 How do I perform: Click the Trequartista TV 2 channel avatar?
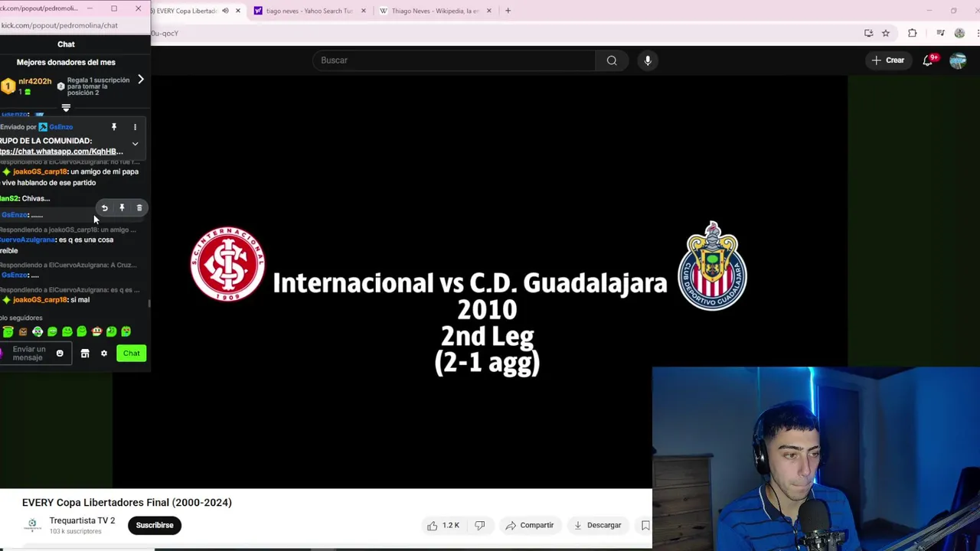click(32, 525)
